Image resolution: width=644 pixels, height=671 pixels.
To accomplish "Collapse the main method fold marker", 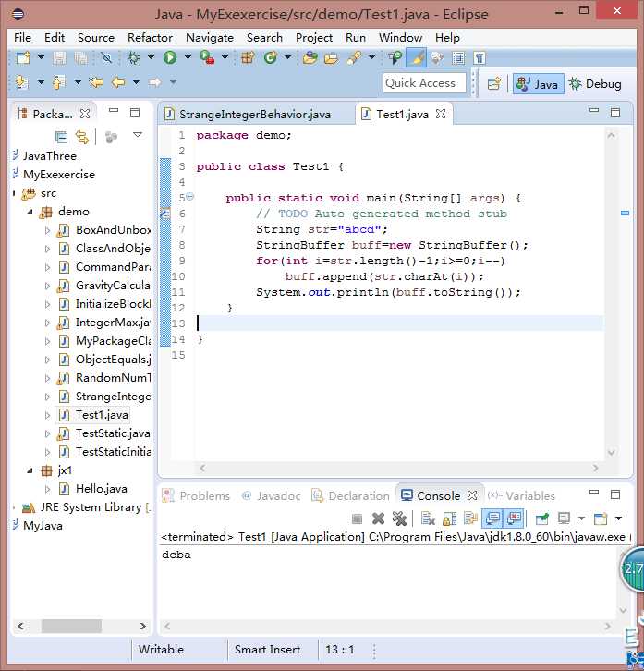I will [190, 197].
